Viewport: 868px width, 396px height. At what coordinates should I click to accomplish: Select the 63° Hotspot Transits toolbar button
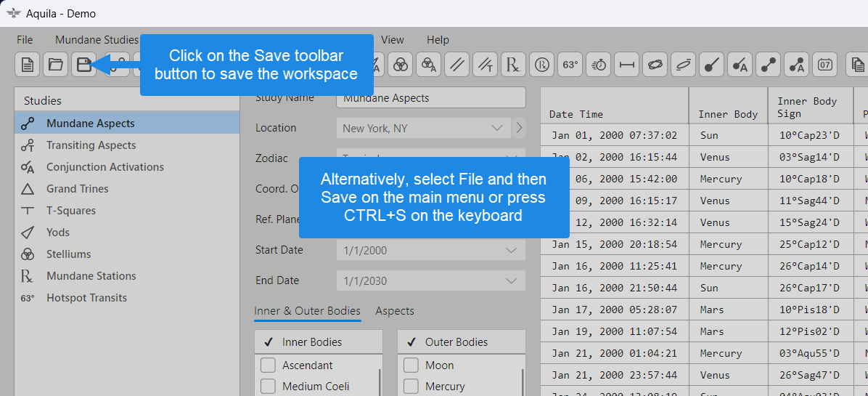click(x=570, y=65)
